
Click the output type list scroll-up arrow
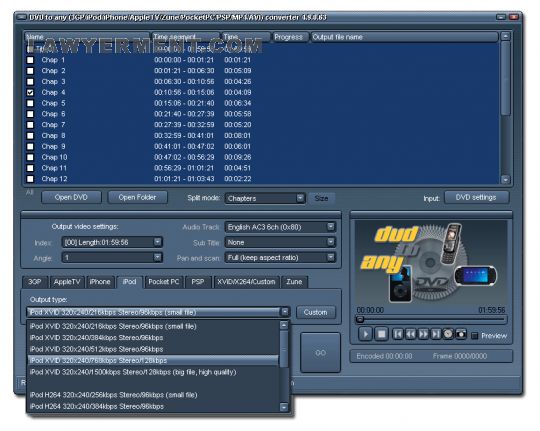[284, 325]
